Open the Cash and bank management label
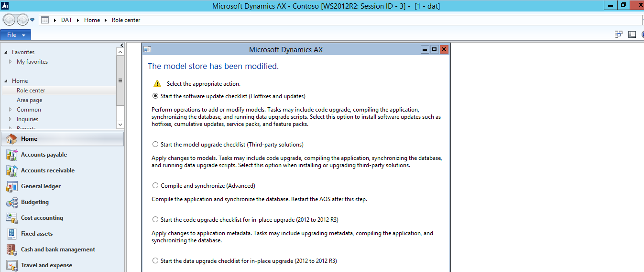The height and width of the screenshot is (272, 644). [58, 249]
